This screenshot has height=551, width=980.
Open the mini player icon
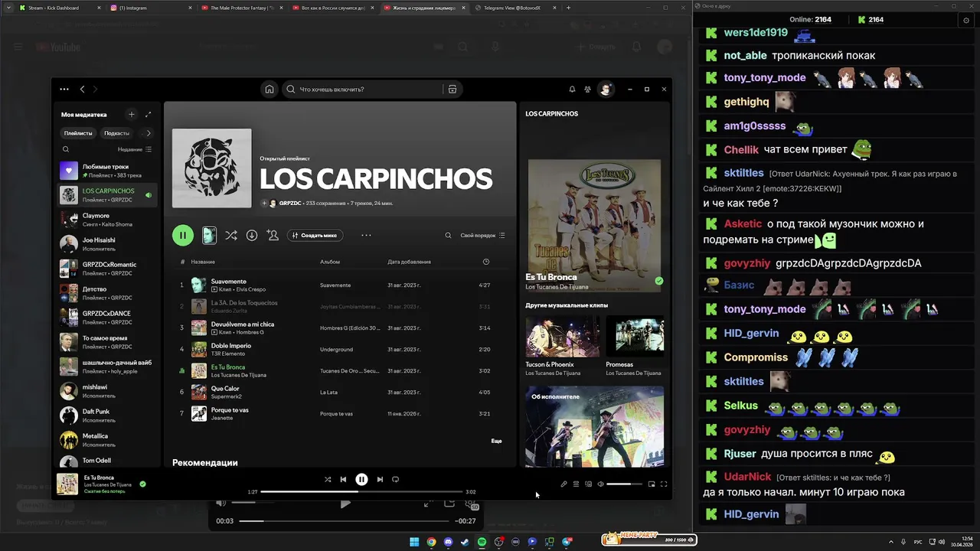[x=652, y=484]
